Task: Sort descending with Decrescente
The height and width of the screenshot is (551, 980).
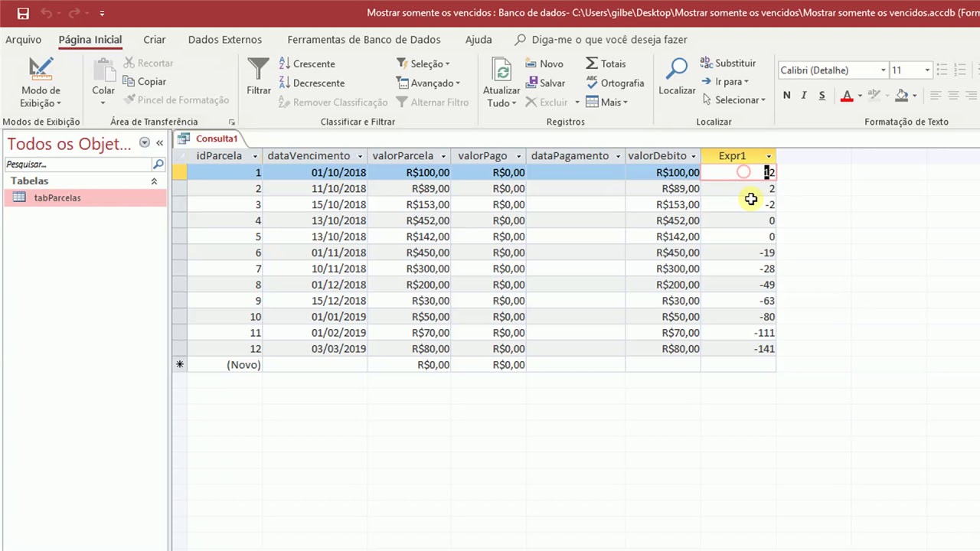Action: pos(312,83)
